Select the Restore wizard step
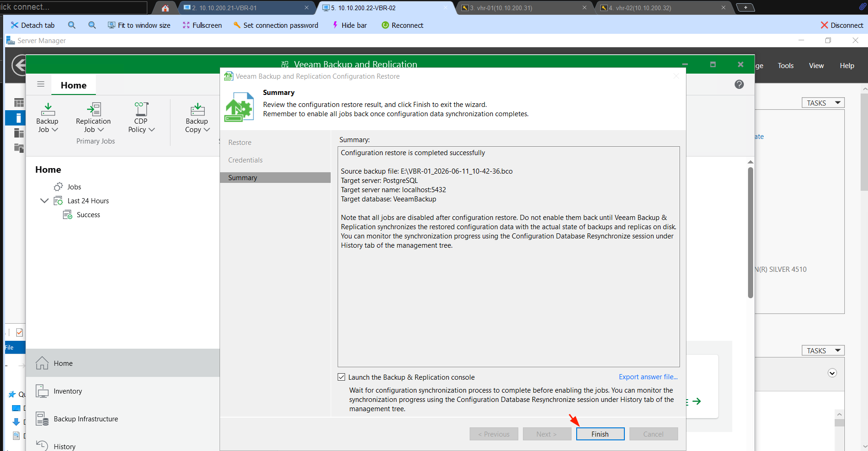This screenshot has height=451, width=868. 240,143
